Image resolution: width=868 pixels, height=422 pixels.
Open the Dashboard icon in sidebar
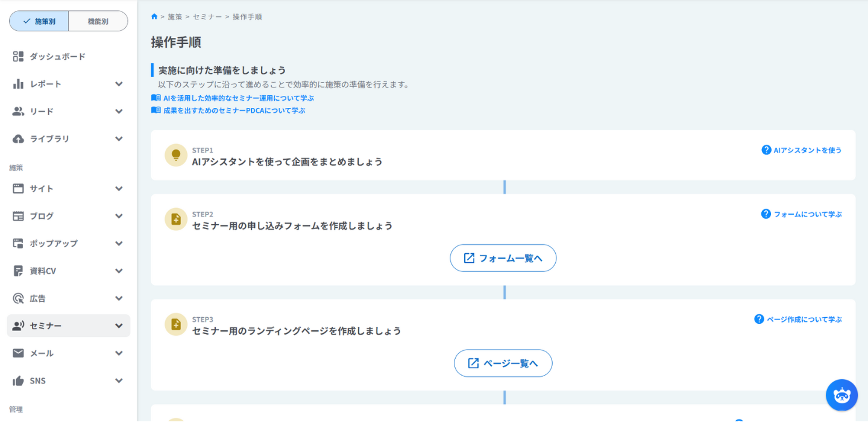pyautogui.click(x=18, y=57)
